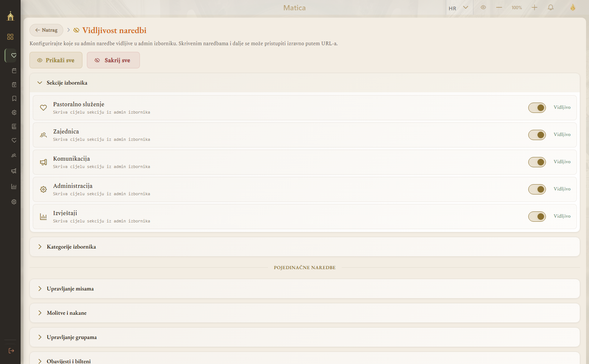Click the flame icon in top bar
Viewport: 589px width, 364px height.
pos(573,7)
